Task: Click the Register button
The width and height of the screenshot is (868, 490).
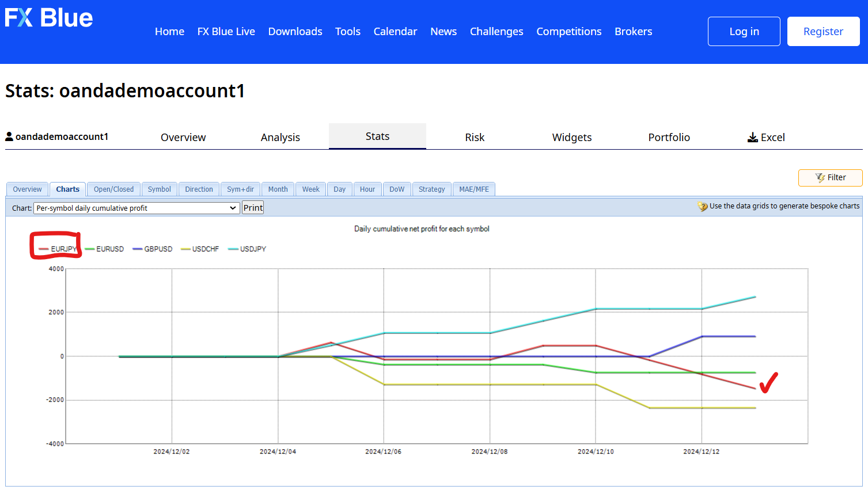Action: click(824, 31)
